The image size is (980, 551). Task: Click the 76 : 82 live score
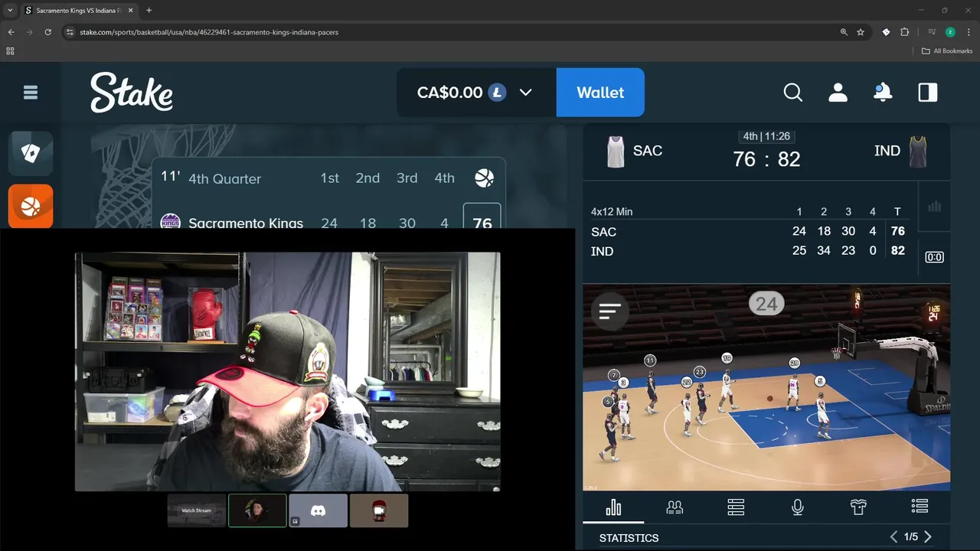766,159
